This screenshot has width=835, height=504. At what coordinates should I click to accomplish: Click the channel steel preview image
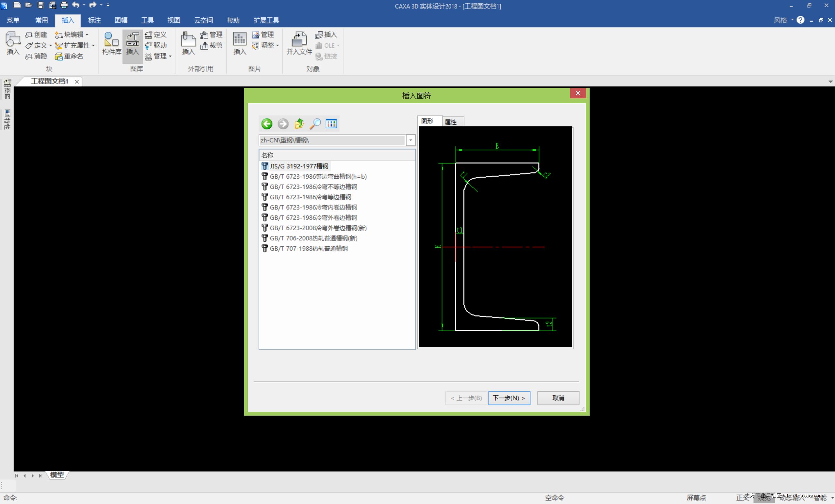495,237
